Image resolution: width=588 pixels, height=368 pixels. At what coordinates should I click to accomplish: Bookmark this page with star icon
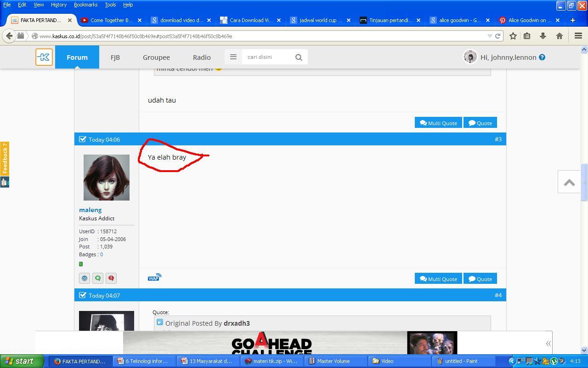coord(513,36)
